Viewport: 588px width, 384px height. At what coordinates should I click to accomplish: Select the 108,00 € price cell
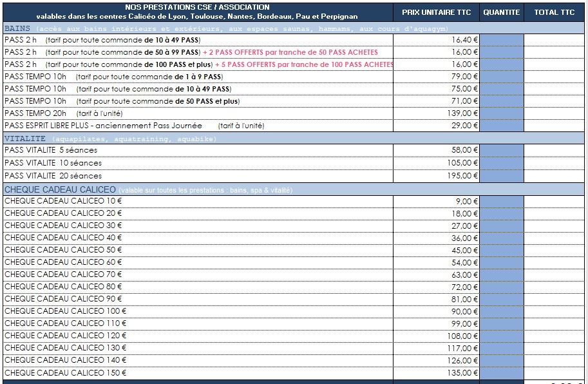pyautogui.click(x=436, y=336)
